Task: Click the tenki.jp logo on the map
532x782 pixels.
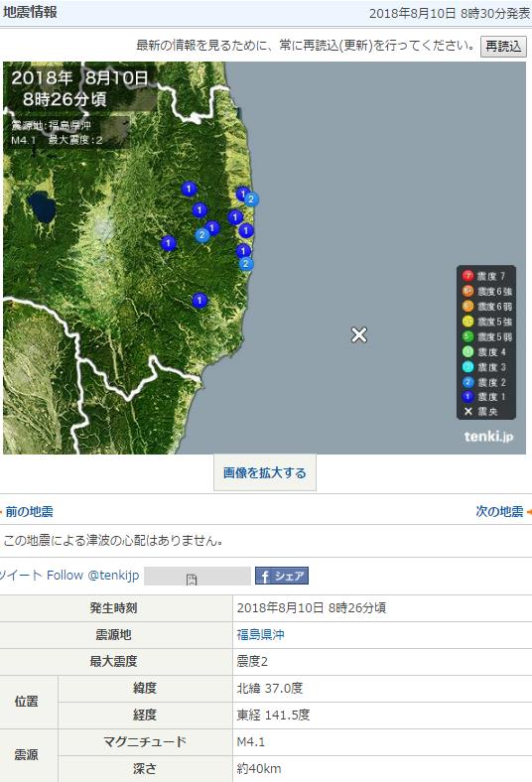Action: click(488, 437)
